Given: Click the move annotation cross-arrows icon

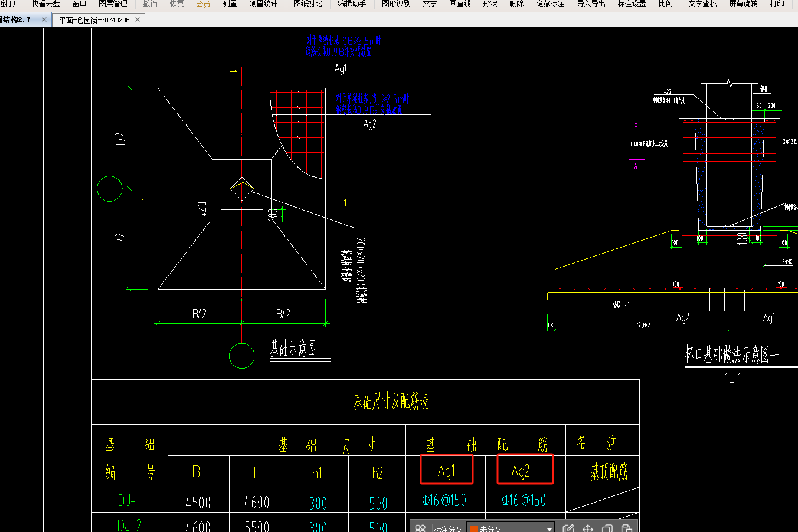Looking at the screenshot, I should 588,528.
